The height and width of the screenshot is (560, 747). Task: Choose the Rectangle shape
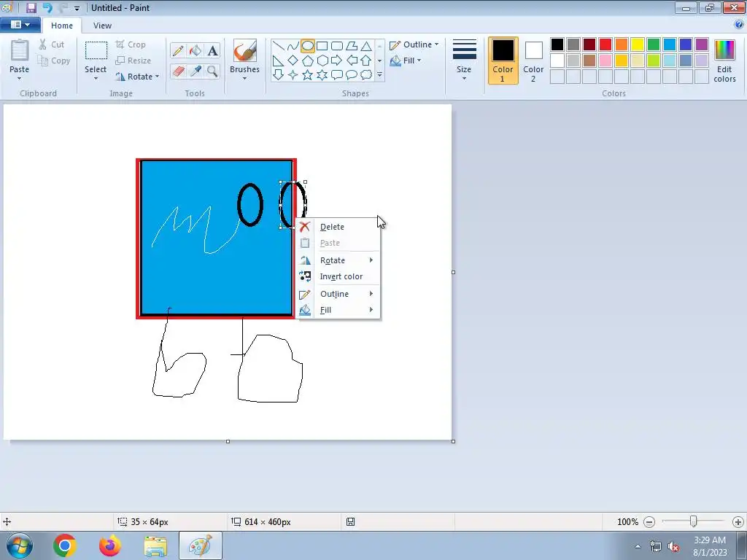(322, 46)
